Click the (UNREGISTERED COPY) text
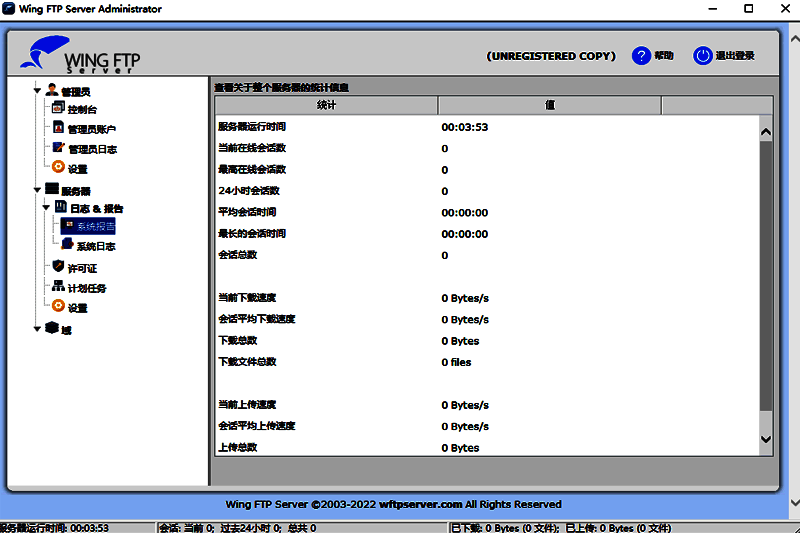This screenshot has width=800, height=533. pos(551,56)
